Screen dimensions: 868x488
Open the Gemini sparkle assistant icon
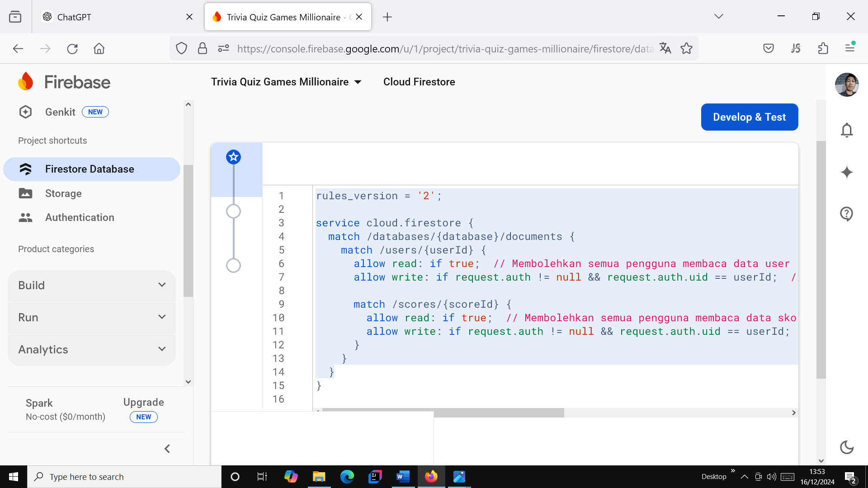pos(847,172)
